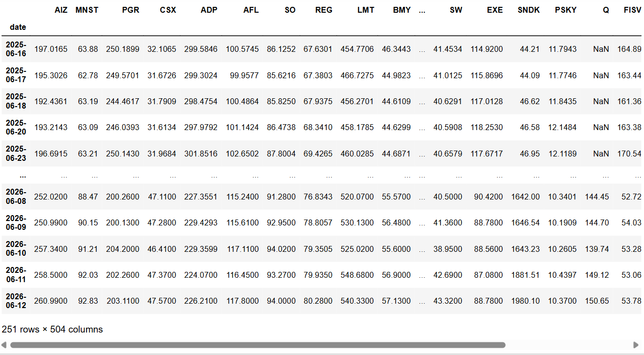Click the 2025-06-18 row index
This screenshot has height=355, width=644.
tap(16, 101)
